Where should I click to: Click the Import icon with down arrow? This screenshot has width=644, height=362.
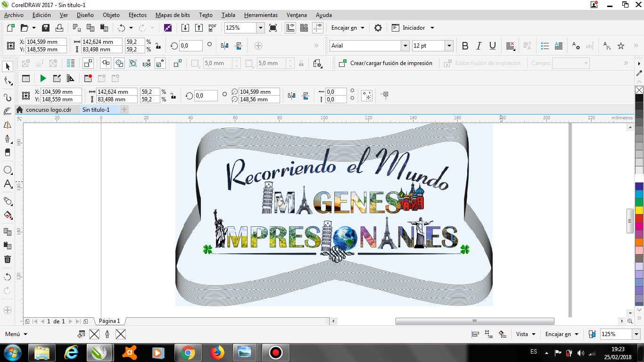click(x=185, y=28)
